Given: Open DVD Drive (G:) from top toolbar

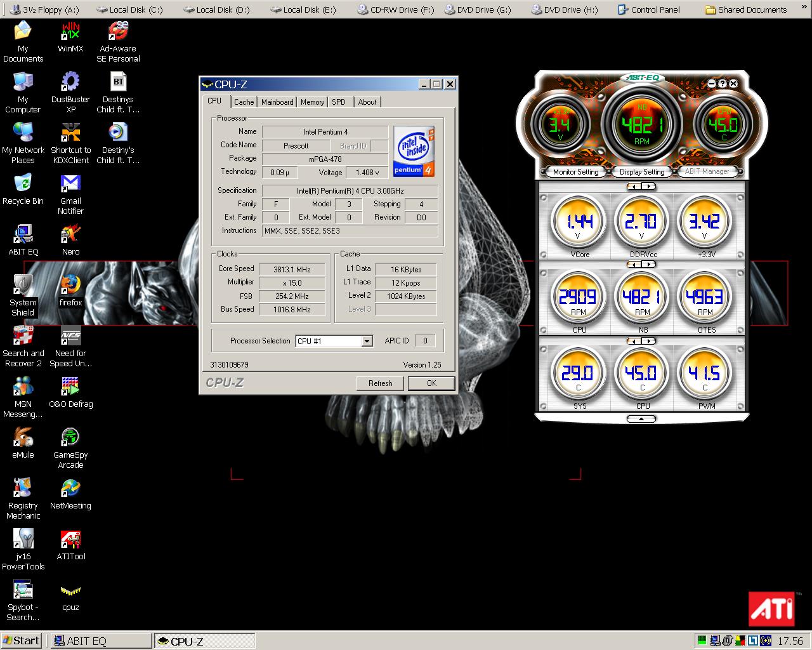Looking at the screenshot, I should click(478, 10).
